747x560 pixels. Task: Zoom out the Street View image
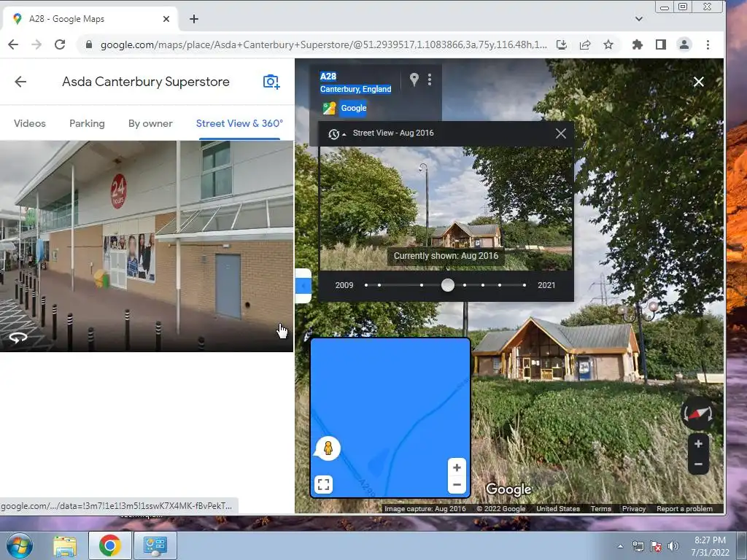click(698, 464)
